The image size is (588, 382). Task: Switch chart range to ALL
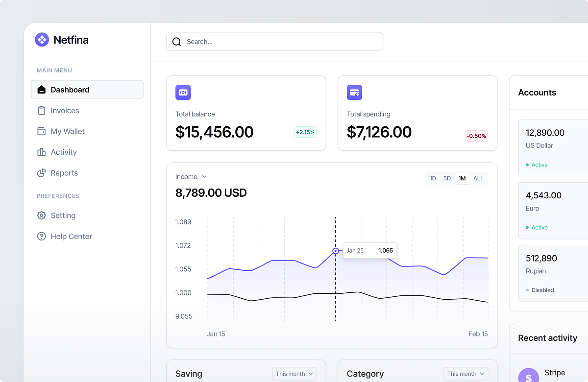pyautogui.click(x=478, y=178)
